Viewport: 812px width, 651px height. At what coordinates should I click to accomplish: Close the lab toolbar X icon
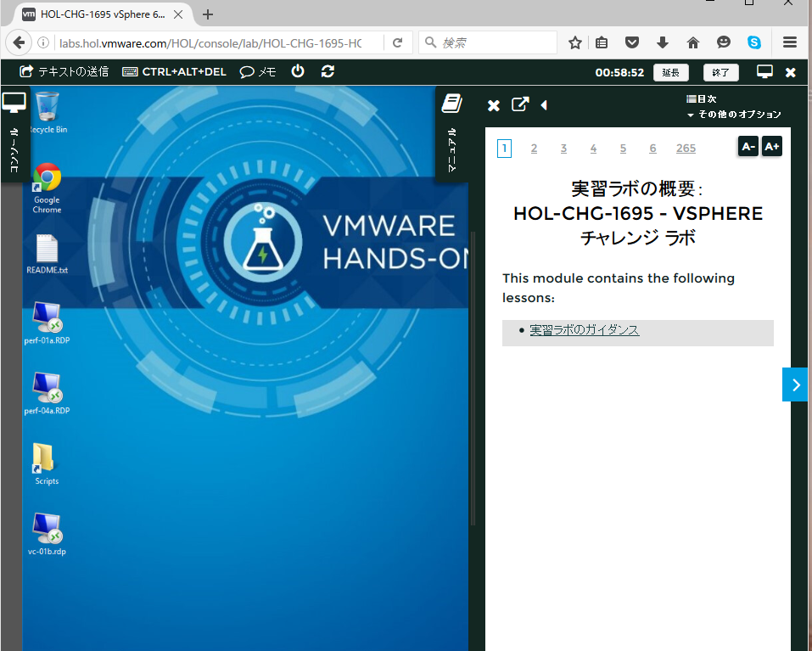pos(790,72)
